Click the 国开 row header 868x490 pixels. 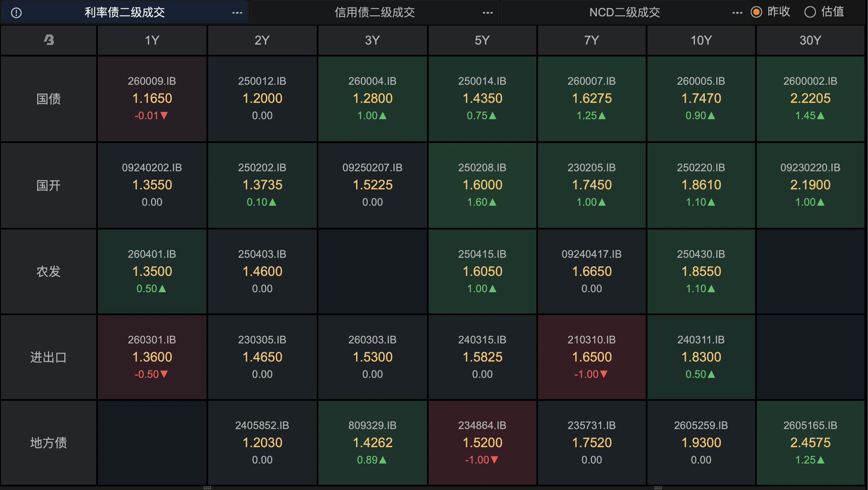tap(49, 185)
